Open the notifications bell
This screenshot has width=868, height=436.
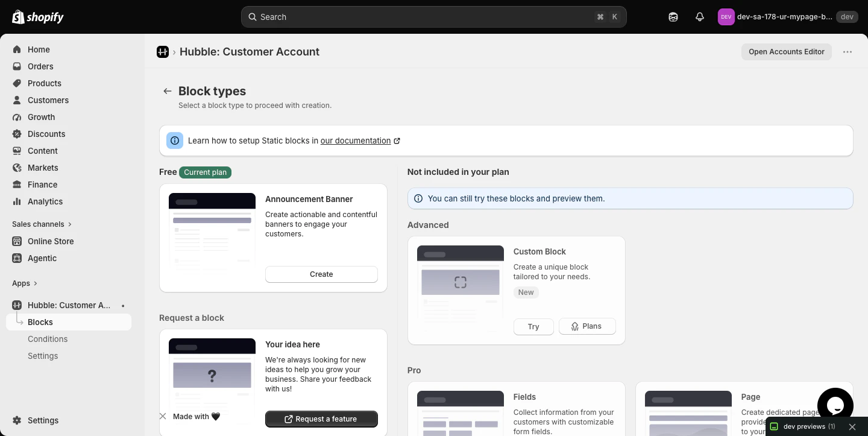tap(700, 17)
